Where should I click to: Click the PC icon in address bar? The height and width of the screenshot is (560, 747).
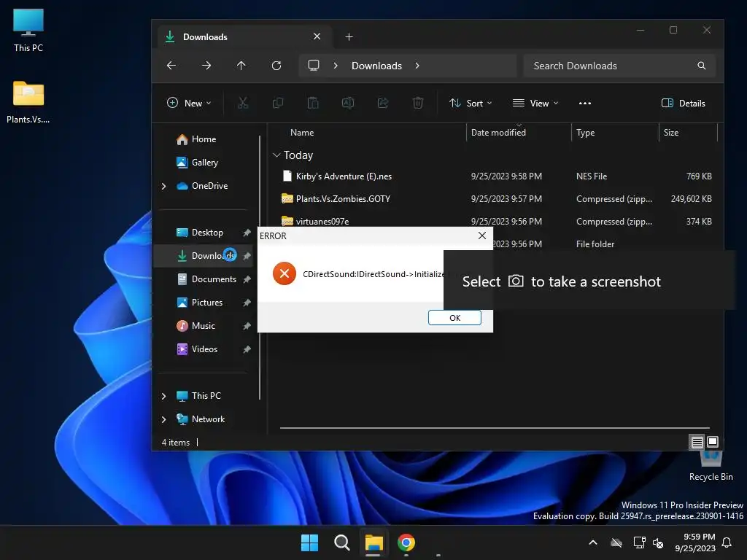(x=314, y=66)
